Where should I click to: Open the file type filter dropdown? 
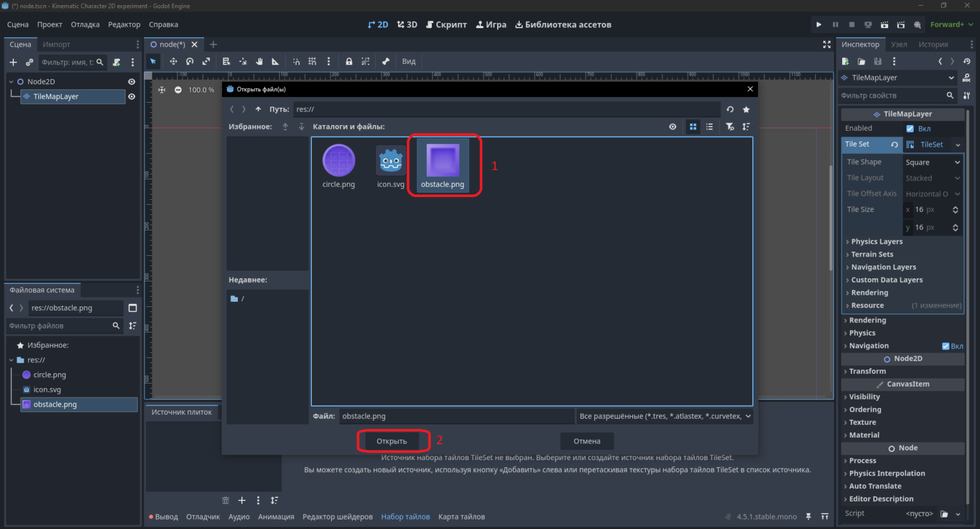[665, 416]
